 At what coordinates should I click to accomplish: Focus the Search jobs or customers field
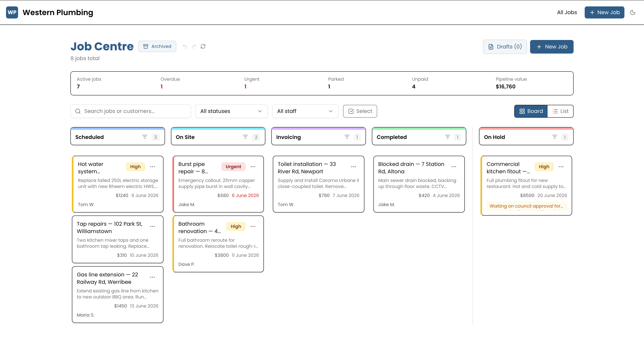pyautogui.click(x=130, y=111)
